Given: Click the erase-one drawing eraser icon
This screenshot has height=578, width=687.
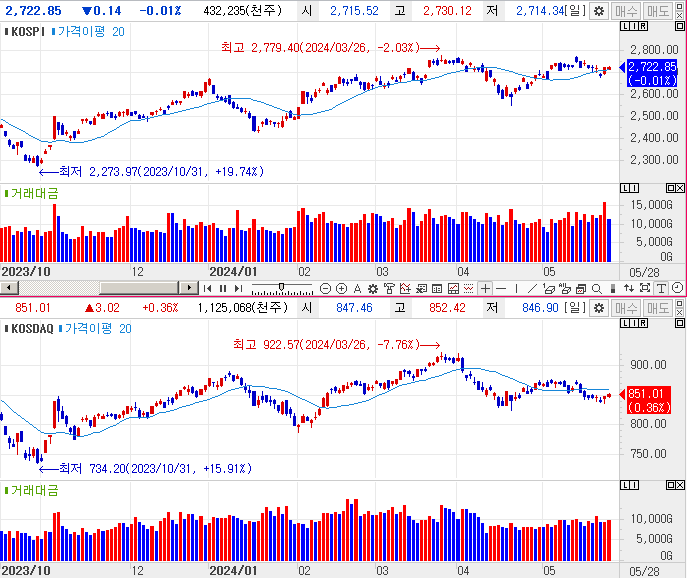Looking at the screenshot, I should (549, 288).
